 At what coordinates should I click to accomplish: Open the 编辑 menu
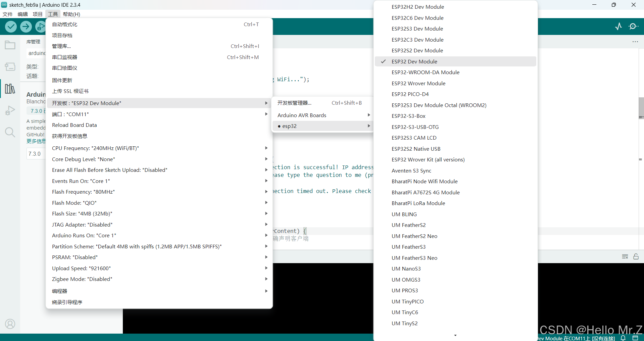(23, 14)
